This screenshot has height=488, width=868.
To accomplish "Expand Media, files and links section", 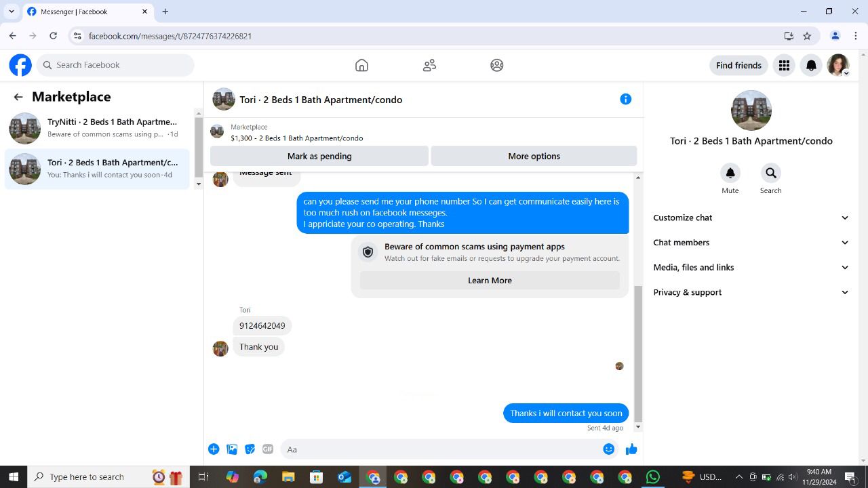I will 751,268.
